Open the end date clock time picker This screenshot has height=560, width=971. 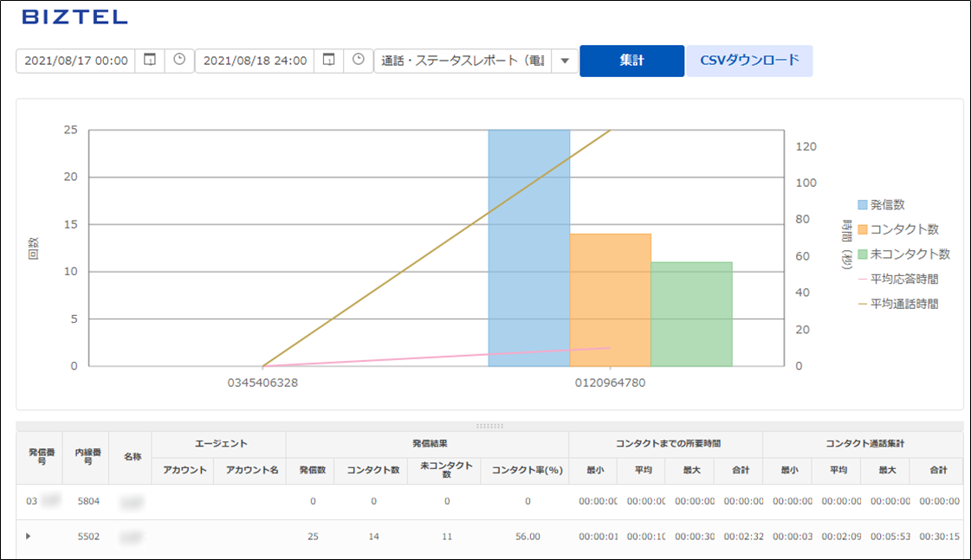point(359,61)
